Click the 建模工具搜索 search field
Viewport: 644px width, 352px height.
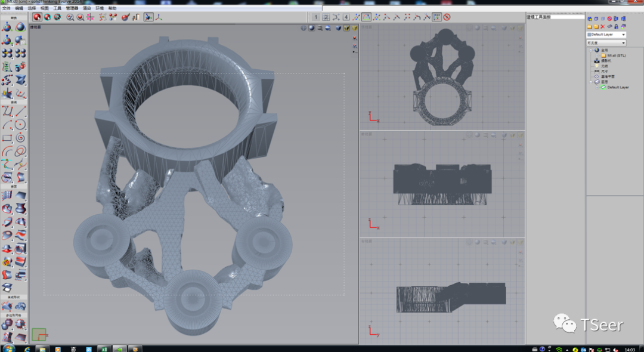[555, 16]
